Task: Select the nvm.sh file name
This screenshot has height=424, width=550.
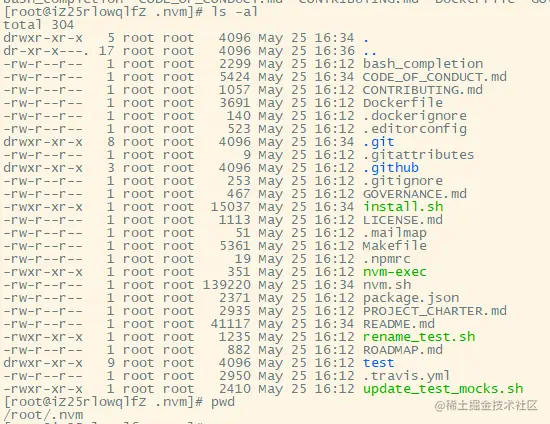Action: coord(387,285)
